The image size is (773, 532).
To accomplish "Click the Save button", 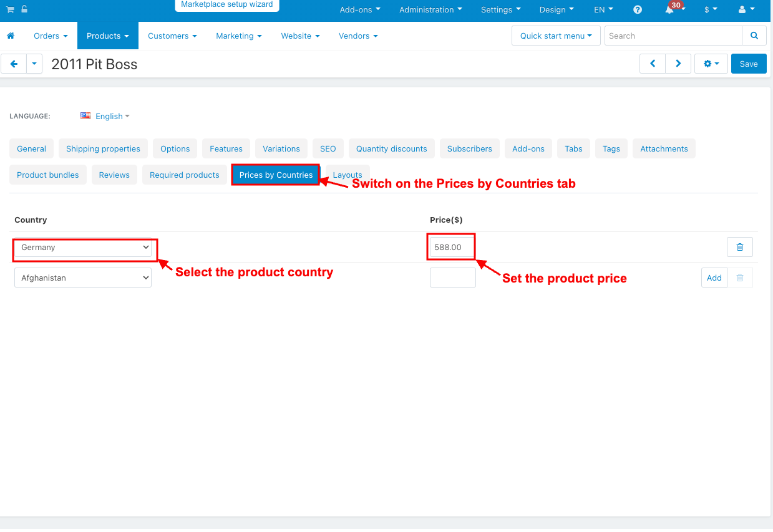I will point(749,64).
